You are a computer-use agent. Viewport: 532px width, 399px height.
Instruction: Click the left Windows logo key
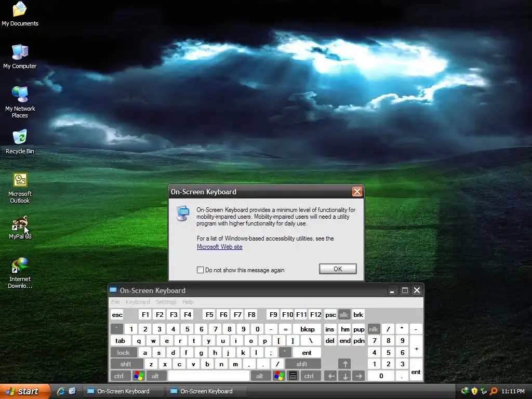coord(138,376)
